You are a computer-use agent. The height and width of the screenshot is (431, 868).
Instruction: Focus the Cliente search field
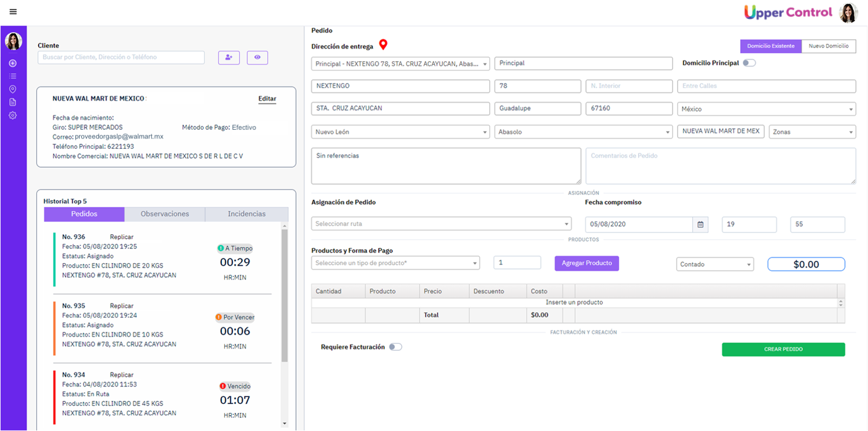point(121,57)
